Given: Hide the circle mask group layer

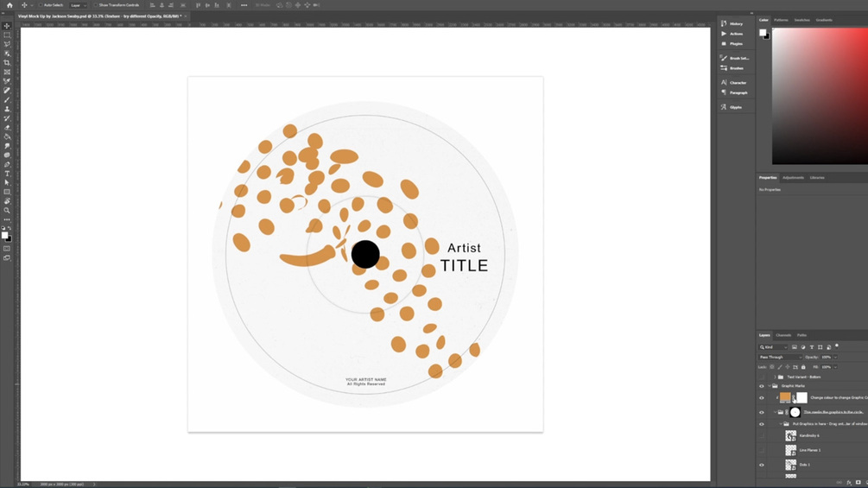Looking at the screenshot, I should 762,412.
